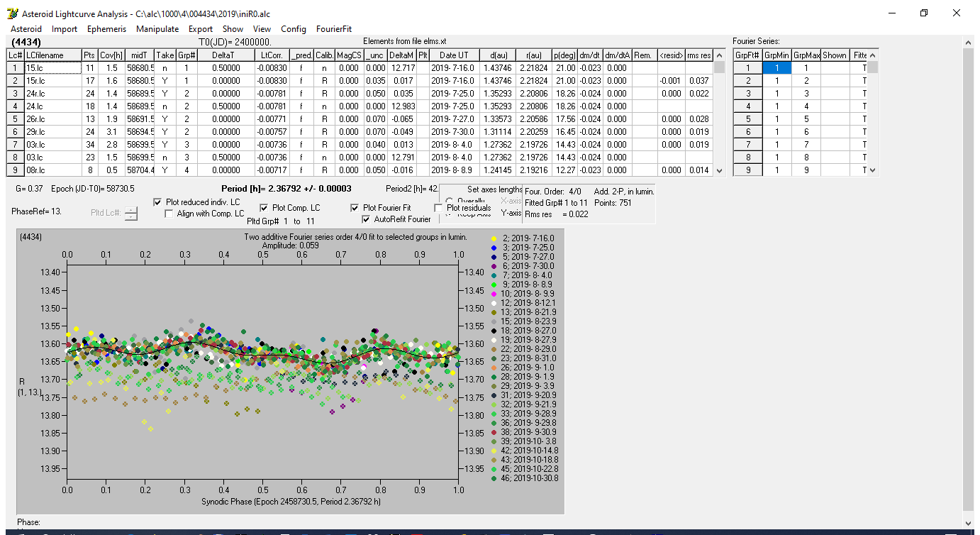Click magenta legend marker for 10; 2019-8-9.9
Viewport: 980px width, 535px height.
tap(494, 293)
